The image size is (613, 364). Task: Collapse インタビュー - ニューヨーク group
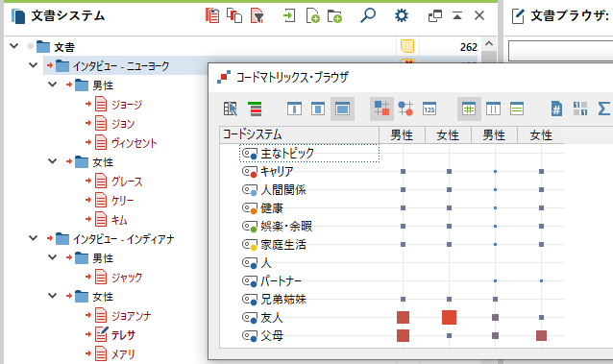pyautogui.click(x=34, y=65)
